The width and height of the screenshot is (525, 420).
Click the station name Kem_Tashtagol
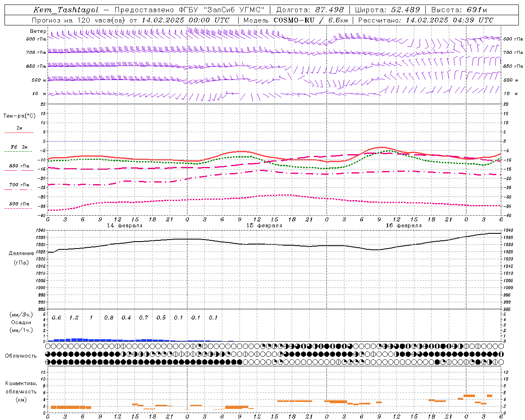[x=66, y=10]
